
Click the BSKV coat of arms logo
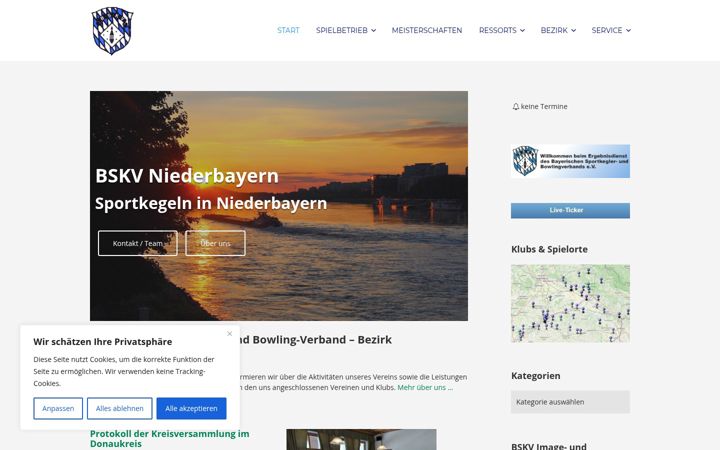(112, 31)
